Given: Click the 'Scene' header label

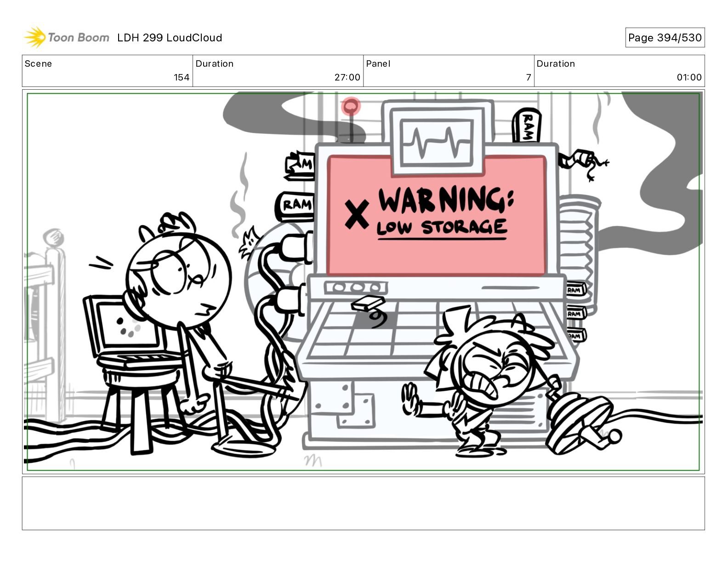Looking at the screenshot, I should click(x=38, y=63).
